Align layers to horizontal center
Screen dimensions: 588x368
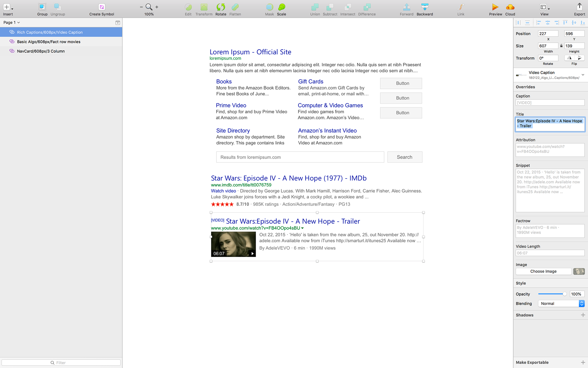coord(548,22)
